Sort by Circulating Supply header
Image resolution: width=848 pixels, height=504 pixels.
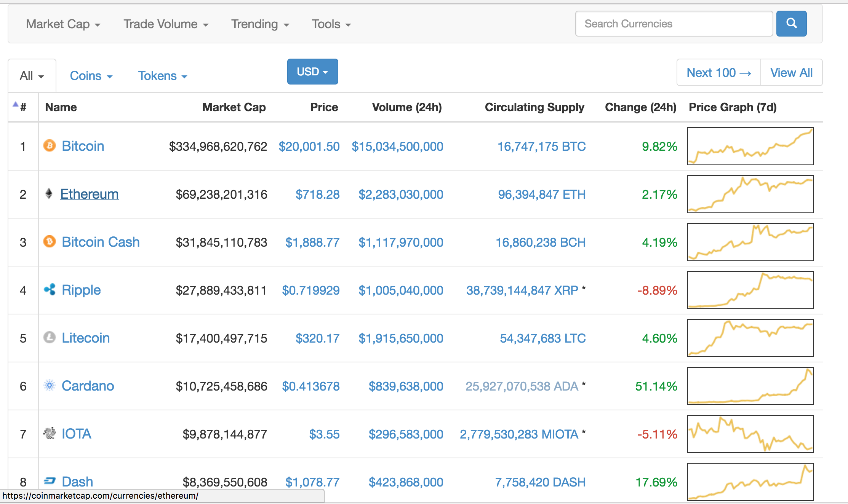point(534,107)
